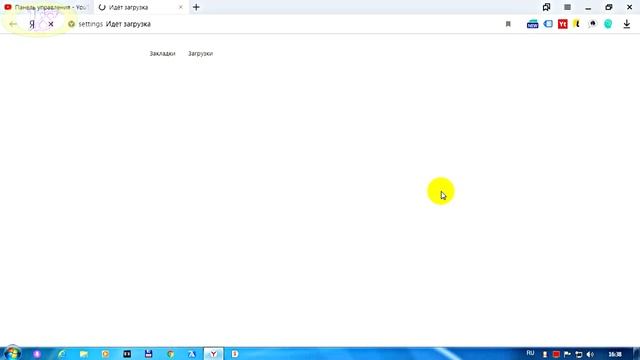Open the downloads arrow button
Image resolution: width=640 pixels, height=360 pixels.
627,24
